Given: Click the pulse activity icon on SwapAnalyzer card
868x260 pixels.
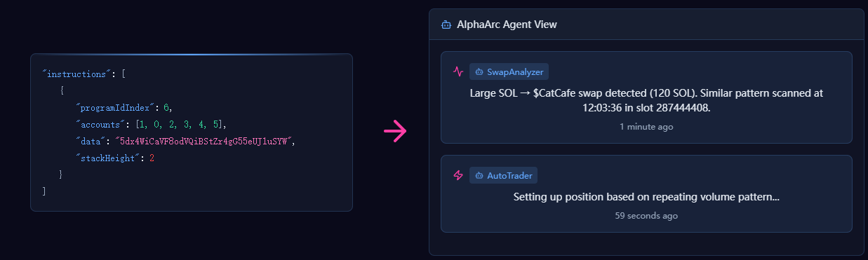Looking at the screenshot, I should (458, 71).
